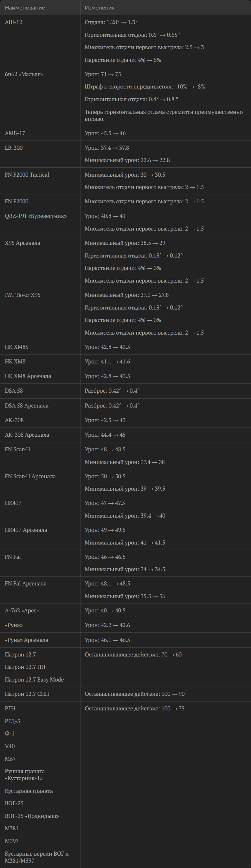
Task: Click the 6п62 «Малыш» row name
Action: pyautogui.click(x=24, y=74)
